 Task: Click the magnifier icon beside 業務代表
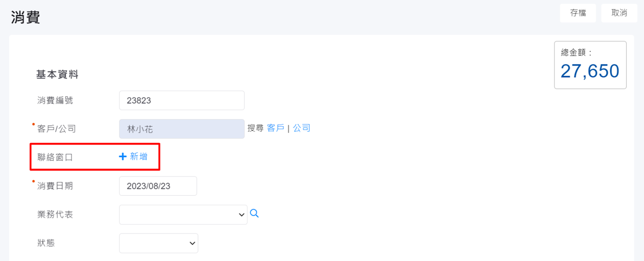click(254, 214)
